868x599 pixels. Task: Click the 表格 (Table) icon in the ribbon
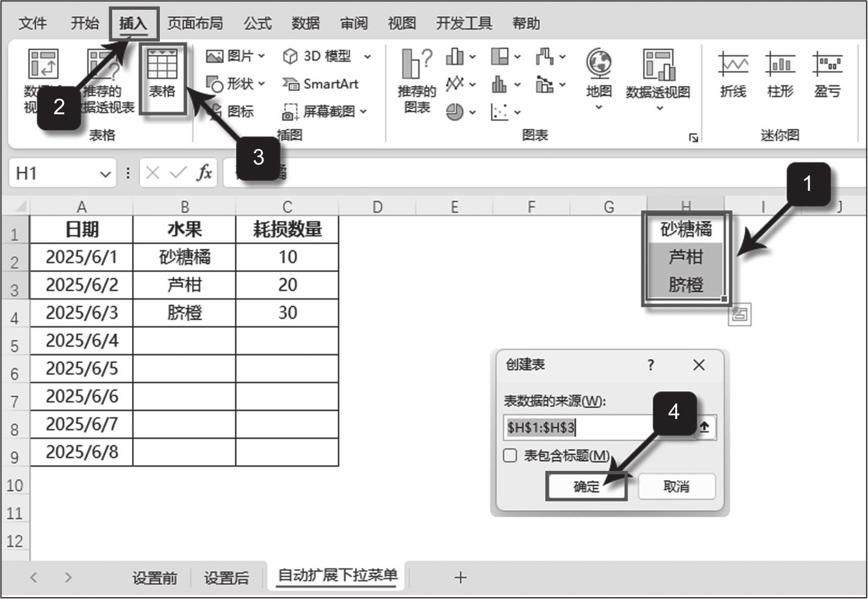pyautogui.click(x=162, y=74)
